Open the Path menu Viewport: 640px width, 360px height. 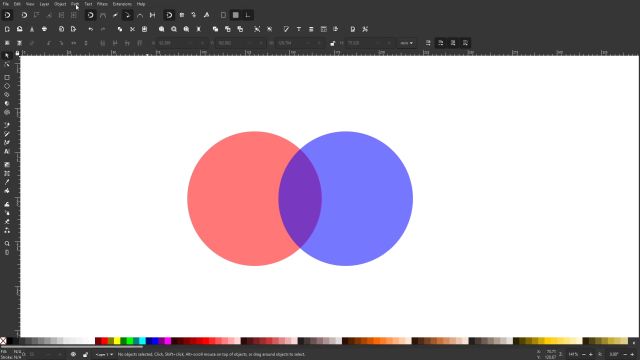[x=75, y=4]
